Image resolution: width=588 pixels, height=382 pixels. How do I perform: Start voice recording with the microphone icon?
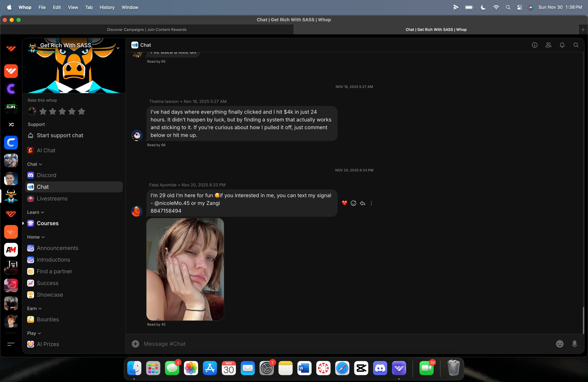coord(575,344)
